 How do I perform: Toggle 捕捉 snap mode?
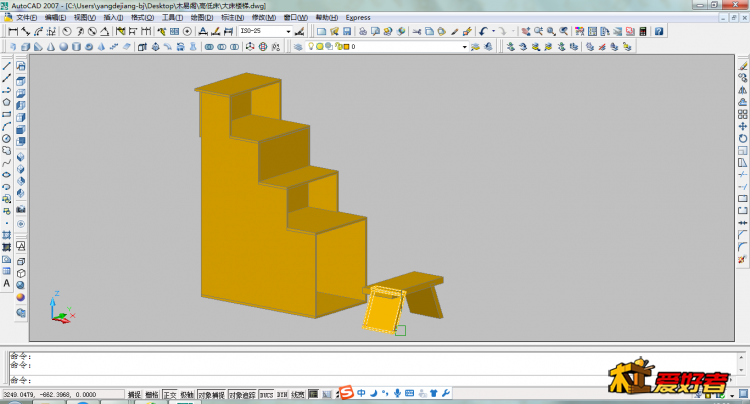click(x=134, y=394)
